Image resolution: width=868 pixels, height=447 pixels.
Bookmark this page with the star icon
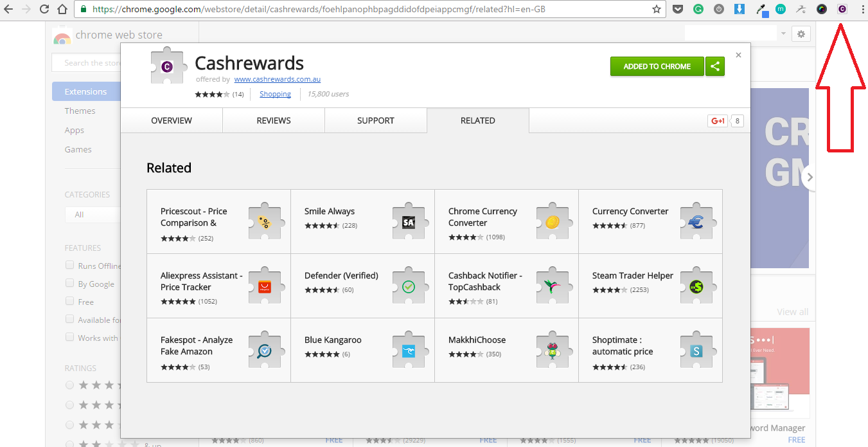point(656,9)
